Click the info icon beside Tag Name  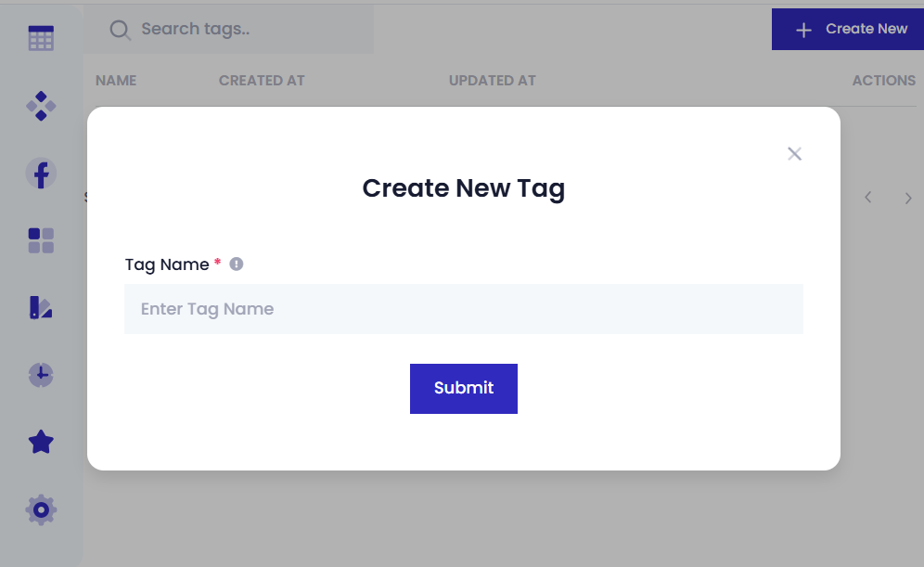click(x=237, y=264)
